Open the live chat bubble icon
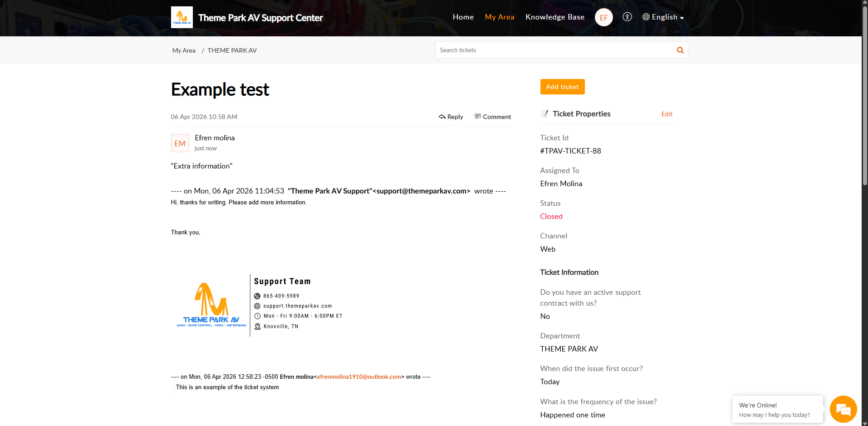Image resolution: width=868 pixels, height=426 pixels. pos(843,409)
